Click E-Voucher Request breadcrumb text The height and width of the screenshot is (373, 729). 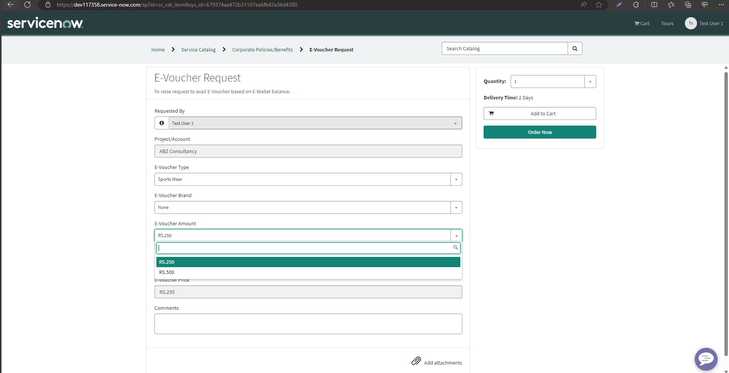pos(331,50)
